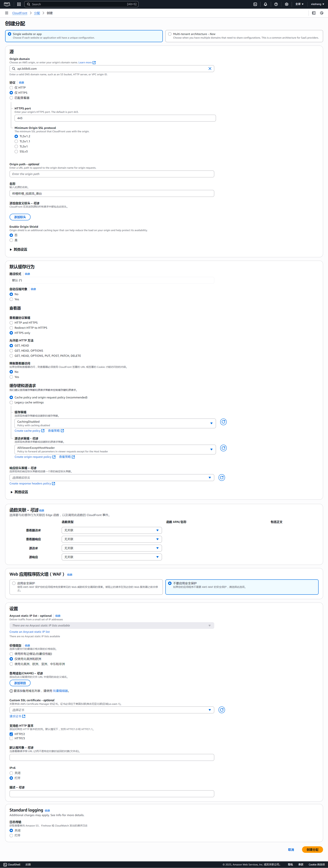Expand 其他设置 under the origin section
Viewport: 328px width, 868px height.
(x=20, y=250)
